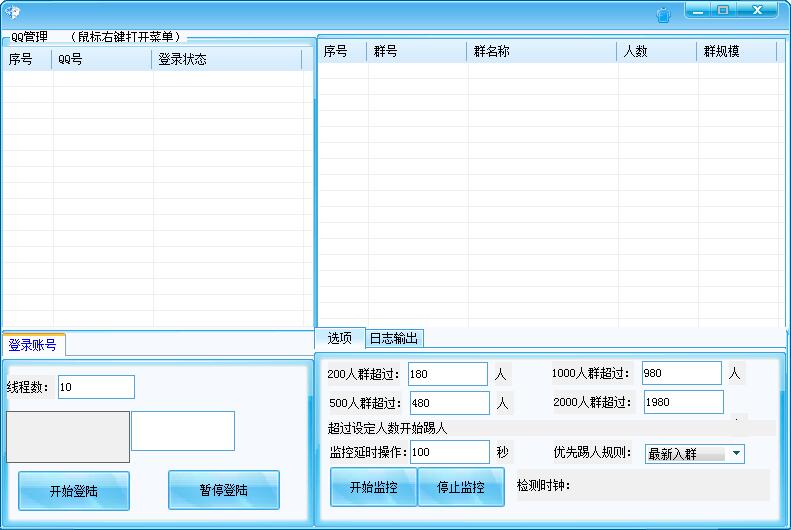Click the 优先踢人规则 label
791x530 pixels.
(592, 452)
